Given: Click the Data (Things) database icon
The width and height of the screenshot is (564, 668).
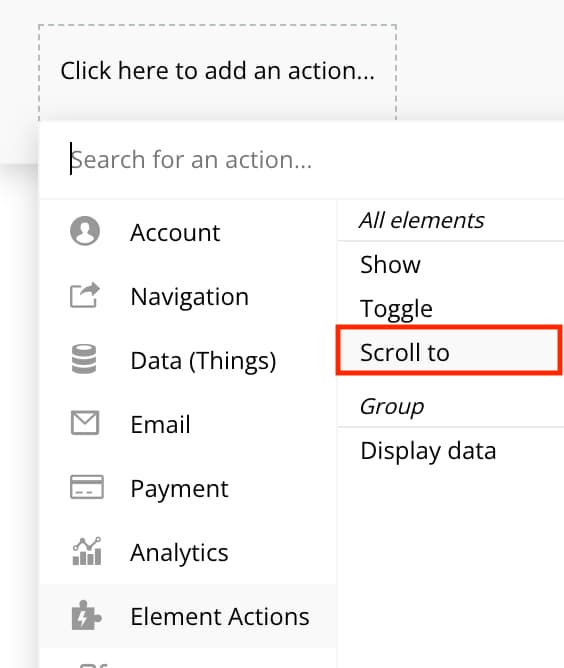Looking at the screenshot, I should [x=84, y=359].
